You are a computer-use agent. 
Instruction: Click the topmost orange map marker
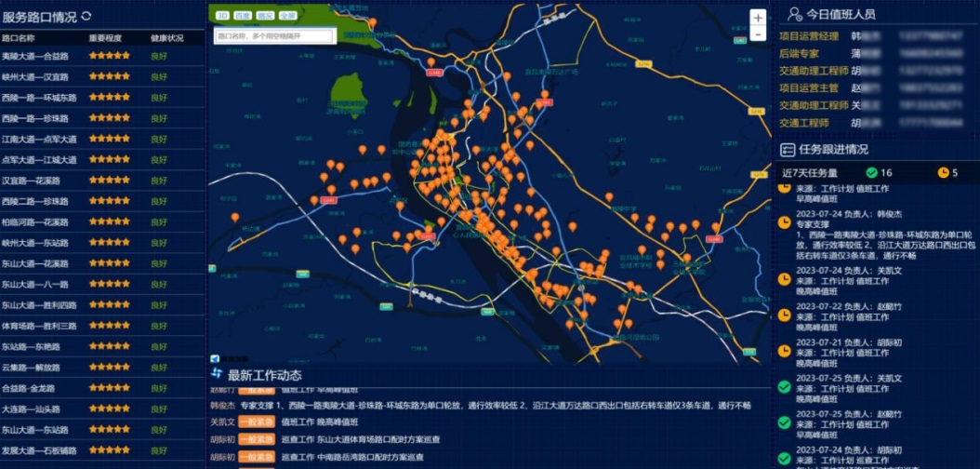(373, 23)
